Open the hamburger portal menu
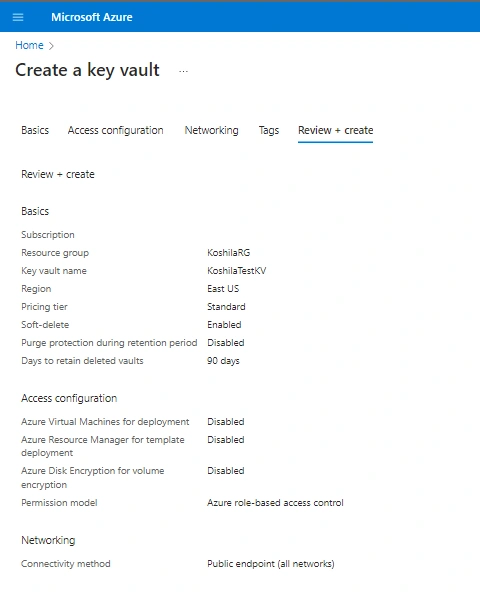Image resolution: width=480 pixels, height=600 pixels. (x=18, y=17)
